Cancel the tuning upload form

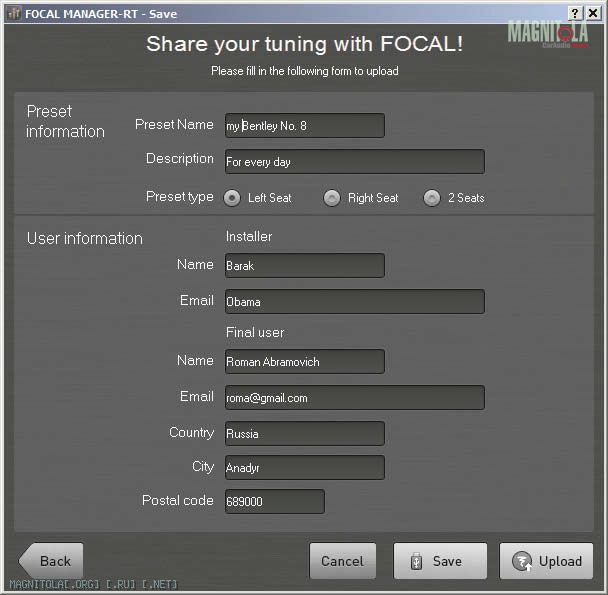coord(343,561)
